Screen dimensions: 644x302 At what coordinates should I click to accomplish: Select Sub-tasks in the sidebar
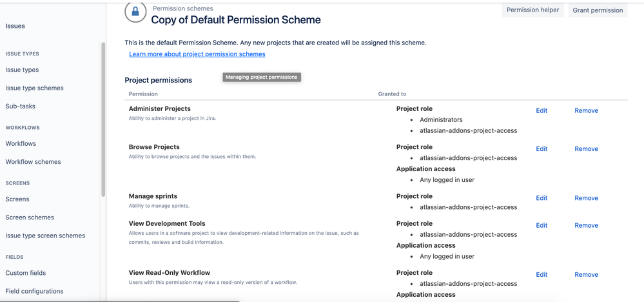[21, 106]
